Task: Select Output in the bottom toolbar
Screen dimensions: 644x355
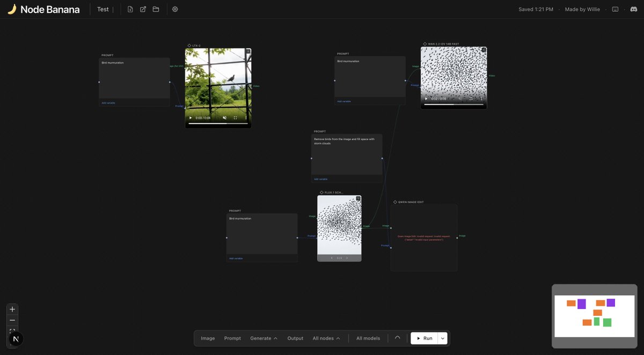Action: pyautogui.click(x=295, y=338)
